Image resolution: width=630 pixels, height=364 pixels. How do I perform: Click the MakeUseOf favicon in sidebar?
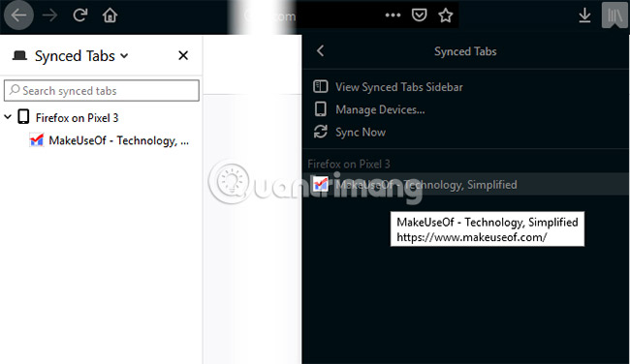coord(37,140)
